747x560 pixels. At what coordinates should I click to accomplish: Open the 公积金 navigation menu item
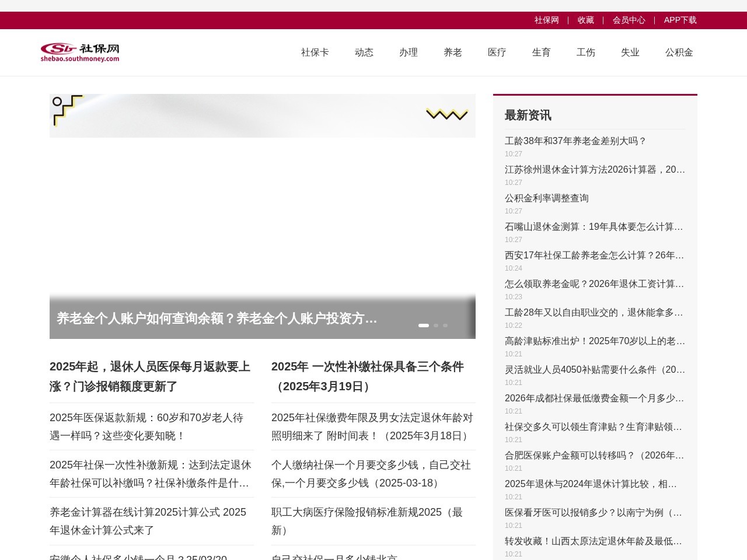click(x=679, y=52)
